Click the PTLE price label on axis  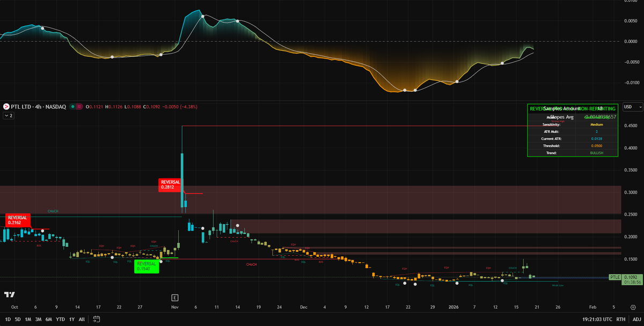coord(614,277)
